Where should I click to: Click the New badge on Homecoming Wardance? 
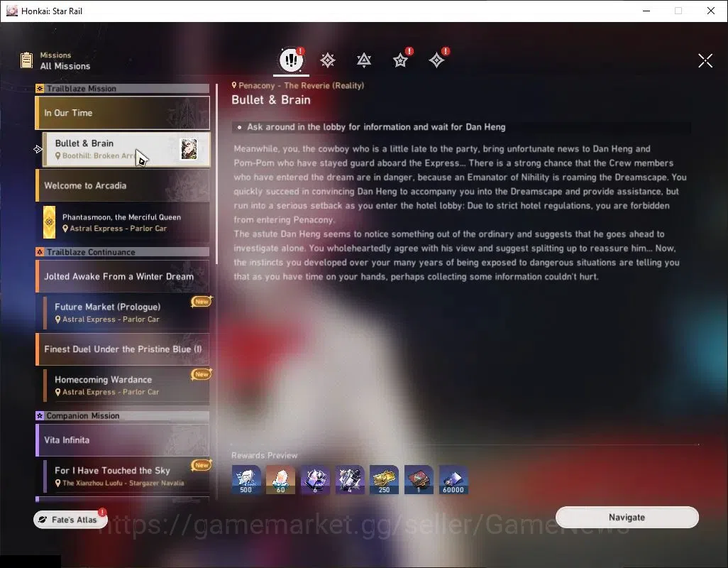[202, 374]
